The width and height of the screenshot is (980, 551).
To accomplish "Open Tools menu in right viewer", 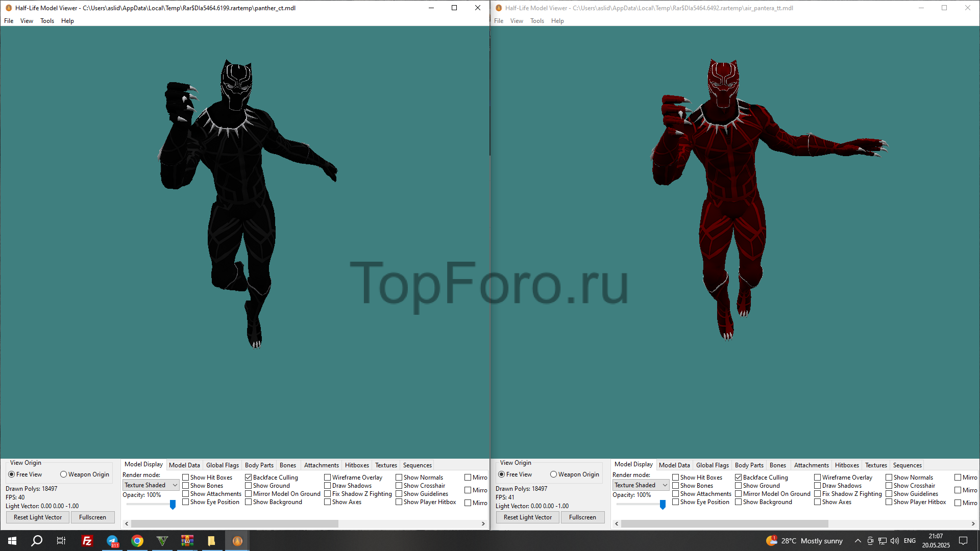I will (x=537, y=21).
